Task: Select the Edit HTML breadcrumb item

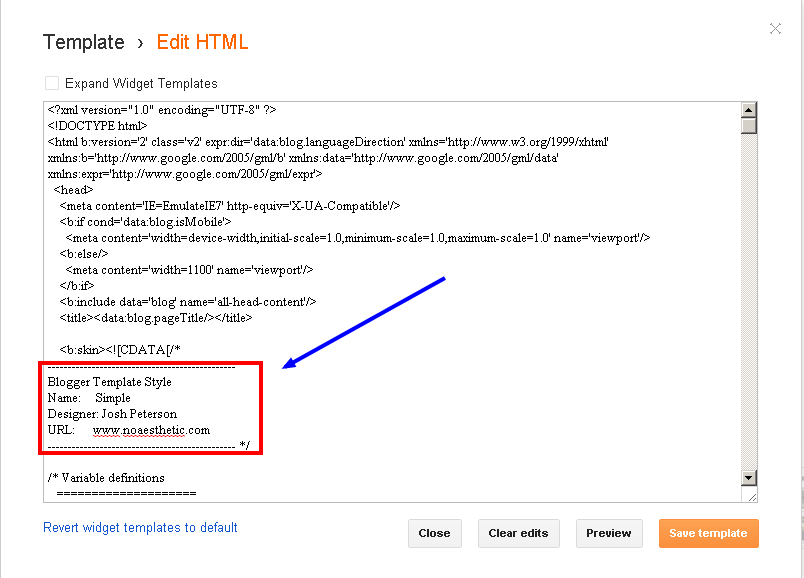Action: (x=202, y=42)
